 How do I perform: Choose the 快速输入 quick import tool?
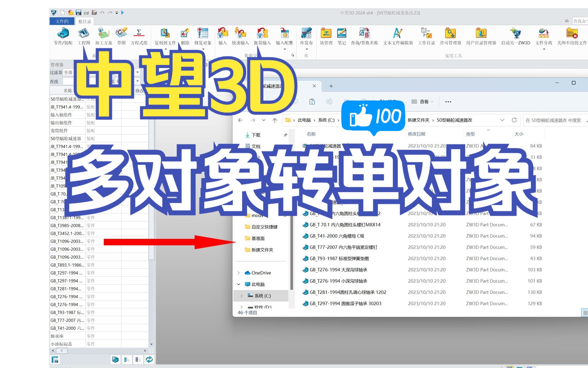[x=240, y=36]
